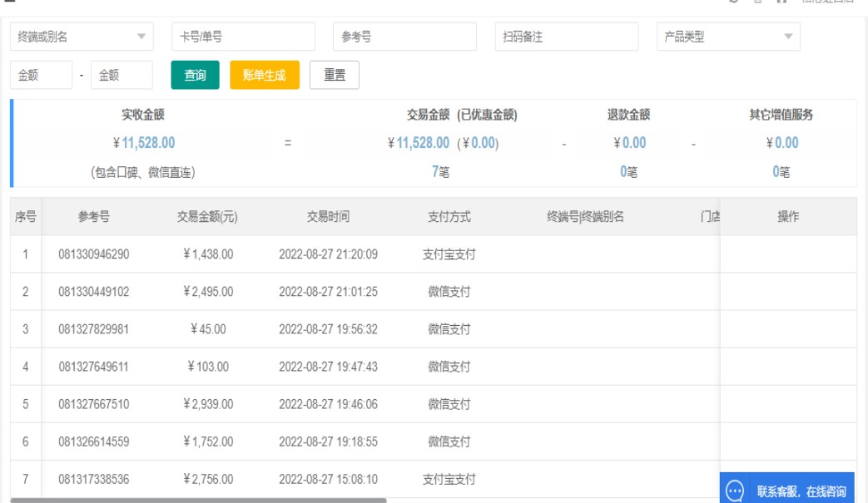Reset filters with the 重置 button

(x=335, y=75)
